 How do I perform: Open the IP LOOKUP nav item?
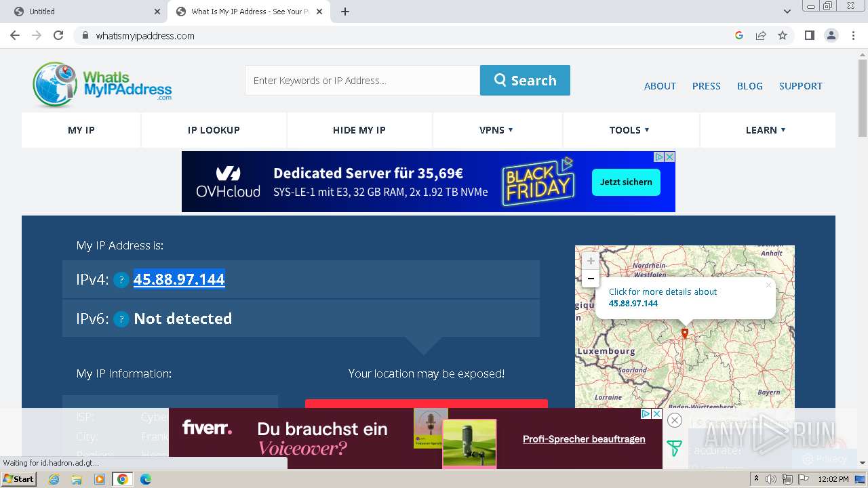click(214, 130)
